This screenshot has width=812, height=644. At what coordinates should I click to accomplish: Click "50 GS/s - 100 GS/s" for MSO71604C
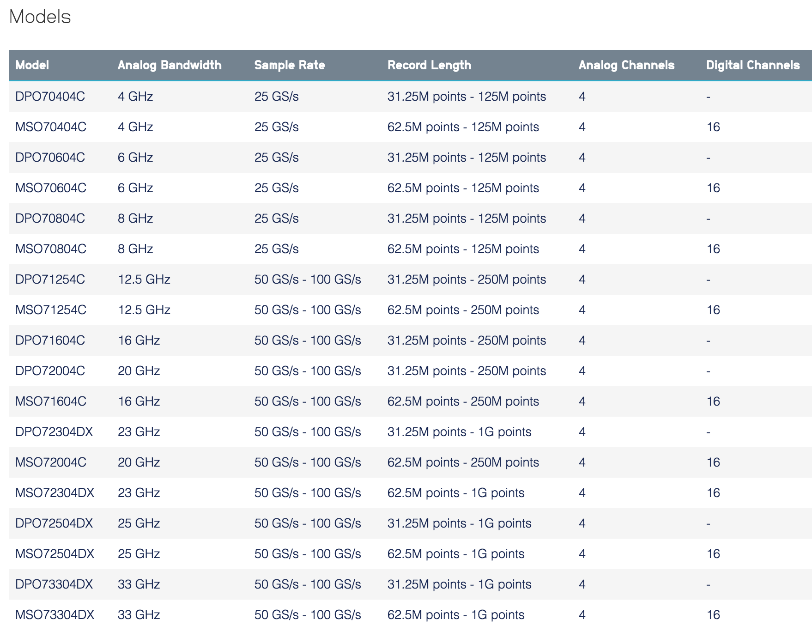point(308,401)
